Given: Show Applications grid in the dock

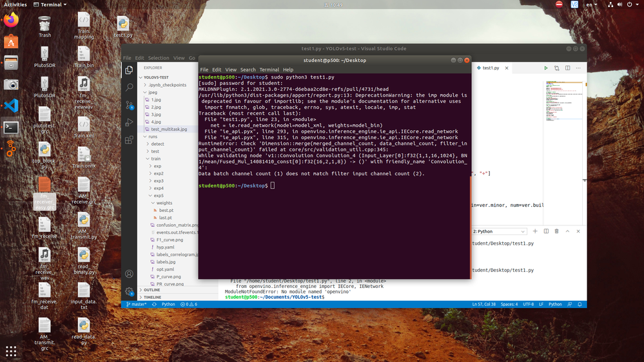Looking at the screenshot, I should (11, 351).
